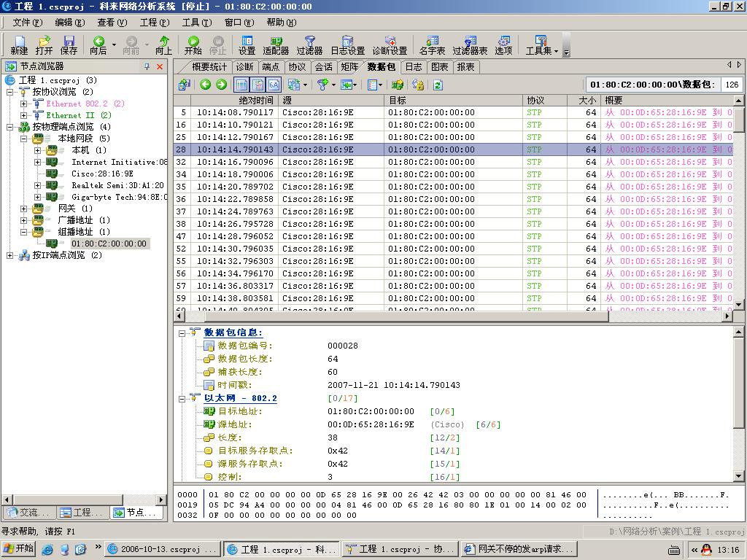Click green previous-packet arrow in packet toolbar
This screenshot has height=560, width=747.
206,85
